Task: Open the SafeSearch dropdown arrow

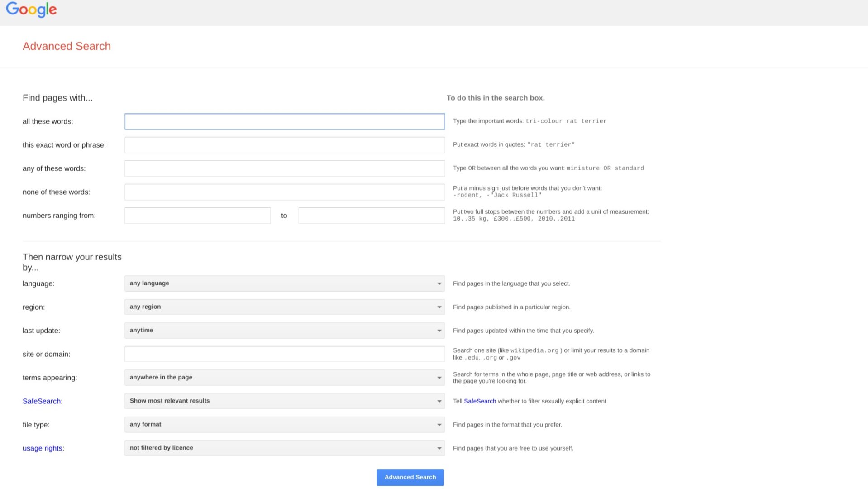Action: coord(438,401)
